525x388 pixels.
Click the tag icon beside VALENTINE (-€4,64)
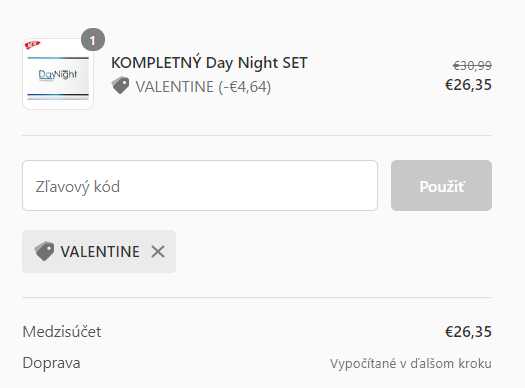(120, 85)
